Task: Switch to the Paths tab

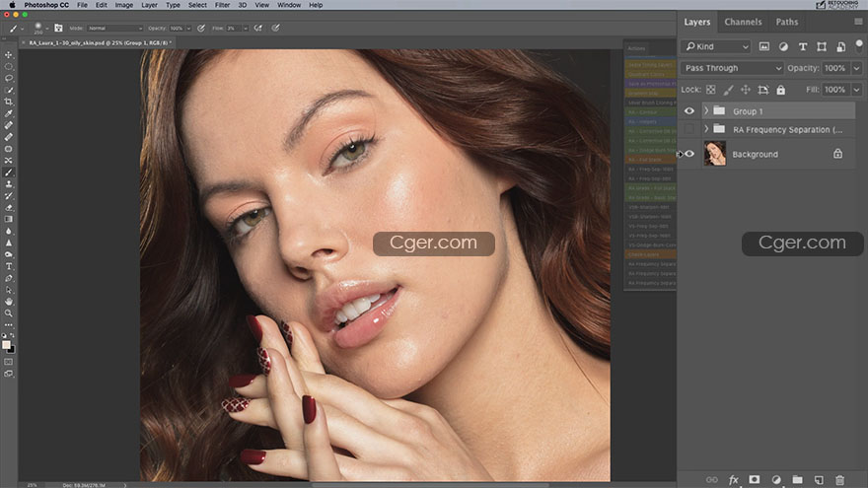Action: pos(787,22)
